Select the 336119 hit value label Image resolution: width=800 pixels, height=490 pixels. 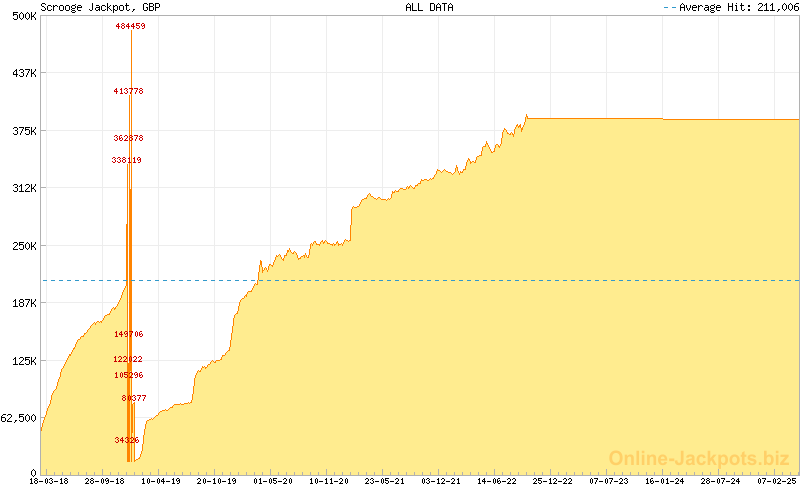click(x=126, y=160)
